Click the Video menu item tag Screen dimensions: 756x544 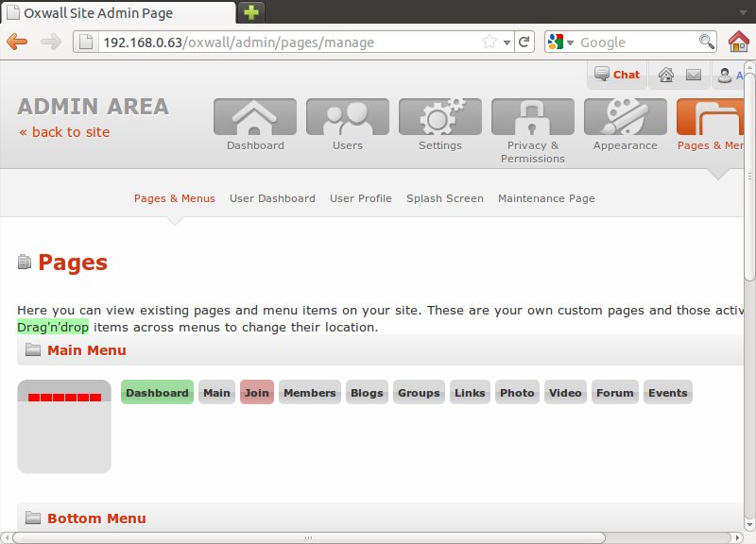coord(565,392)
